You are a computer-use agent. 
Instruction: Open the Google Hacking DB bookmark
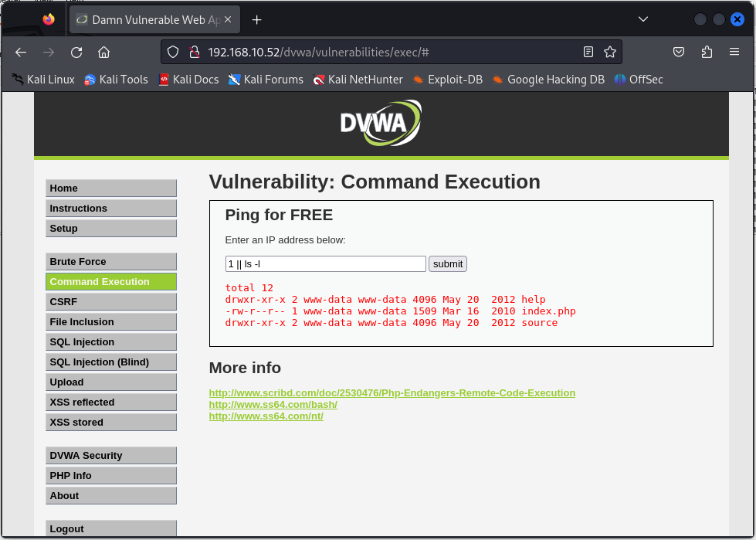548,80
